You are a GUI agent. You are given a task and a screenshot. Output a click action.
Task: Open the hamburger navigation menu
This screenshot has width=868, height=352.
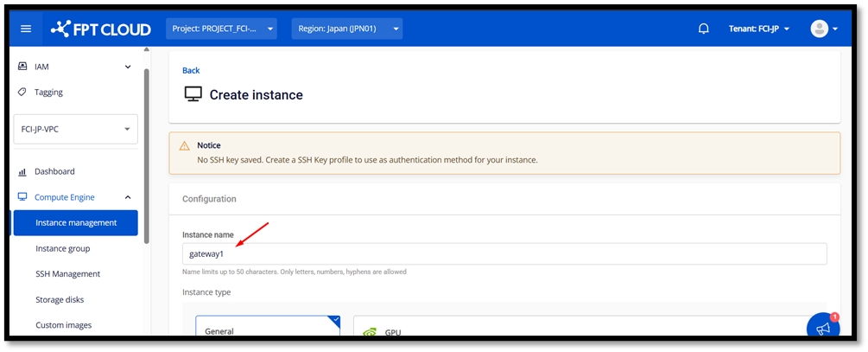(x=26, y=29)
